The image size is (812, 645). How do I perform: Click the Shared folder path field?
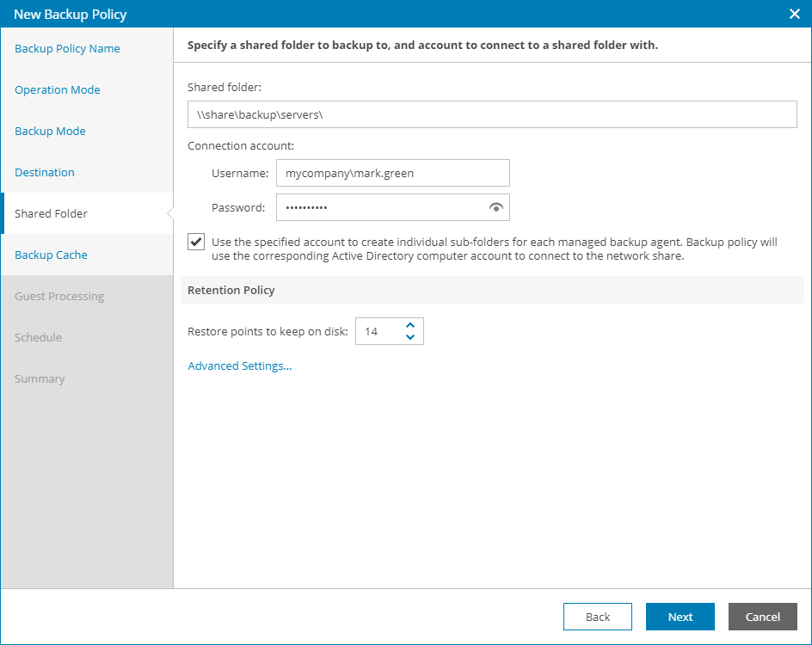coord(492,114)
